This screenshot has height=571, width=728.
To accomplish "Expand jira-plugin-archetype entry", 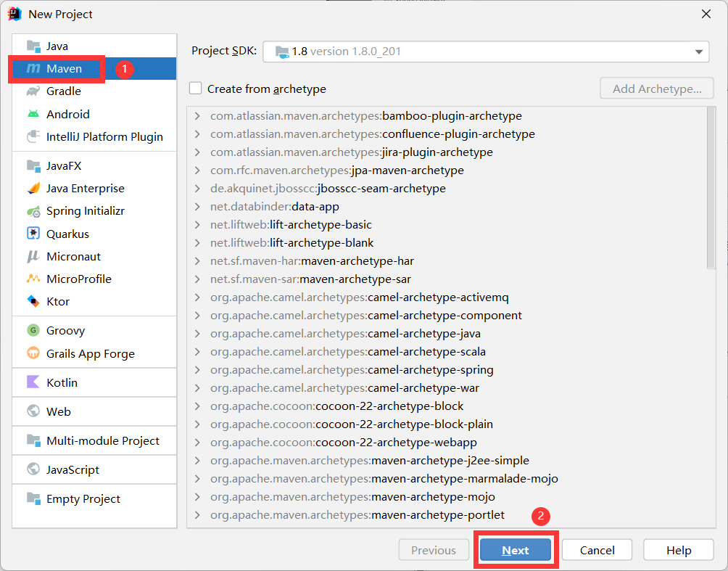I will (197, 152).
